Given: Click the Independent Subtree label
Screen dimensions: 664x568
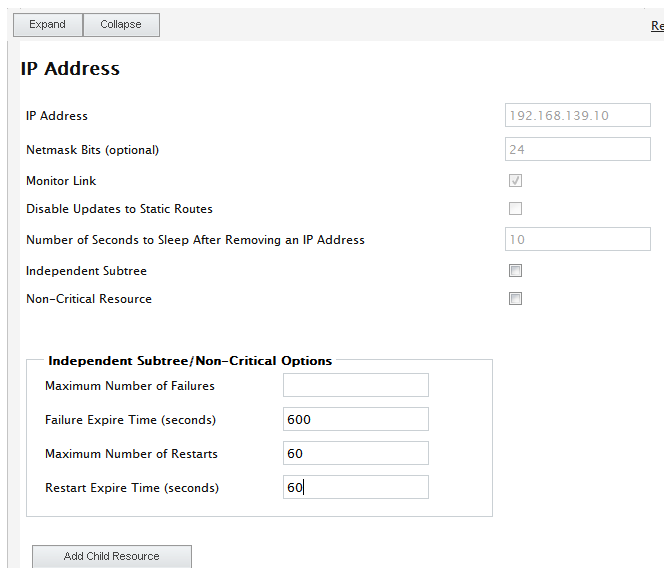Looking at the screenshot, I should pyautogui.click(x=86, y=271).
